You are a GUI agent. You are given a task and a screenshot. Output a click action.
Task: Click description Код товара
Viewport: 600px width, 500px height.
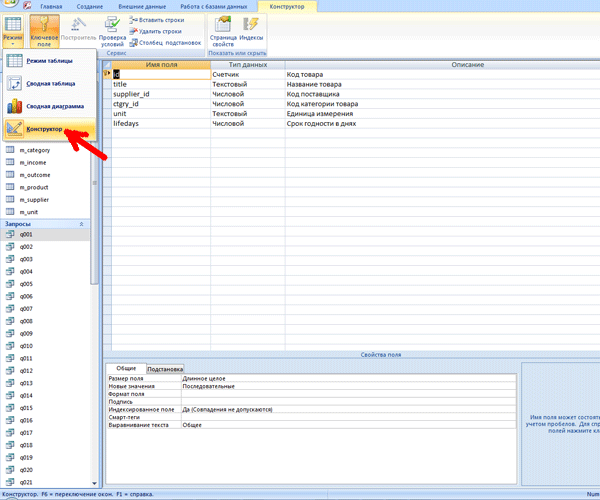(305, 74)
